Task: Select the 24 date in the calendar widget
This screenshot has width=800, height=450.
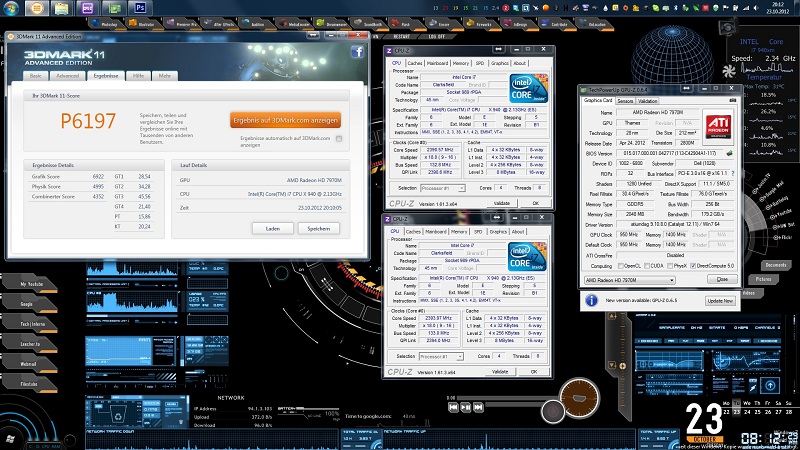Action: pos(747,412)
